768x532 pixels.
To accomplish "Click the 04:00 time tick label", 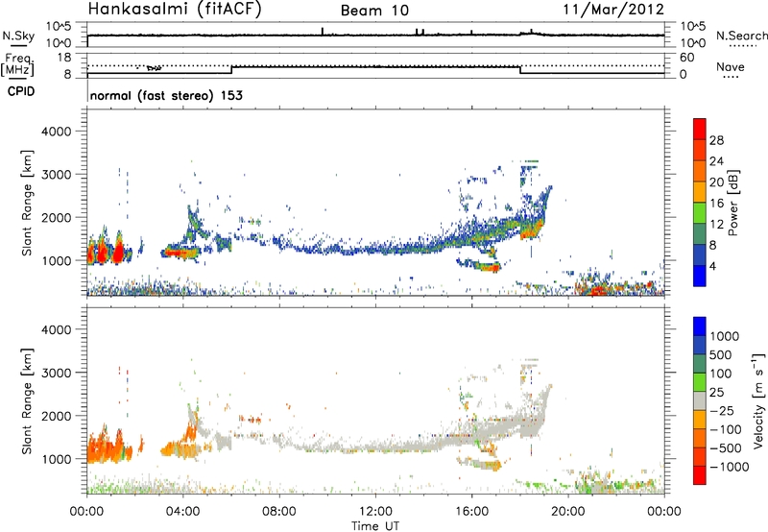I will pos(182,512).
